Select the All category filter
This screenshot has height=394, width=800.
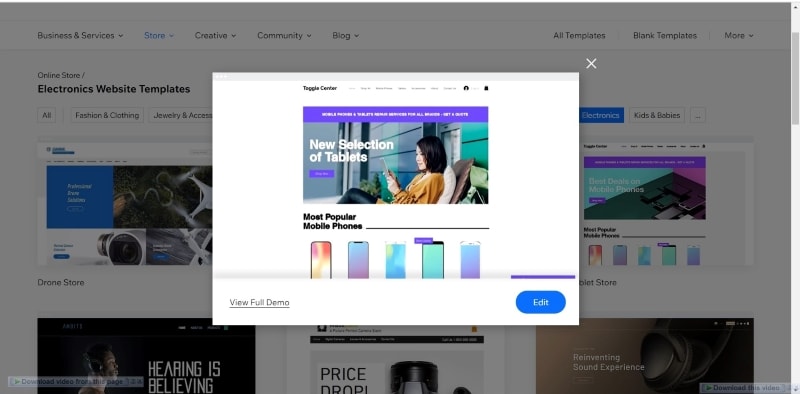(x=46, y=115)
